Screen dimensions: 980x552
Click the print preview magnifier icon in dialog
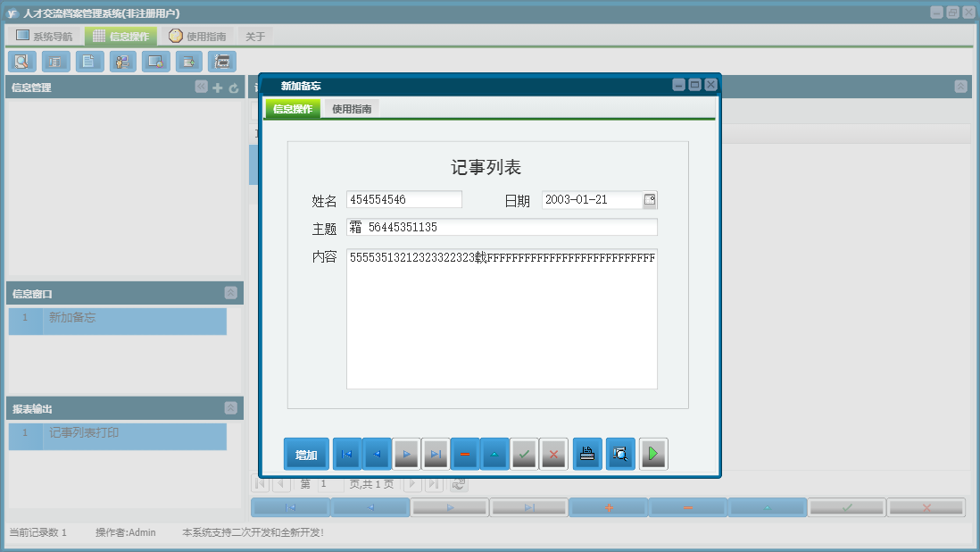(620, 455)
